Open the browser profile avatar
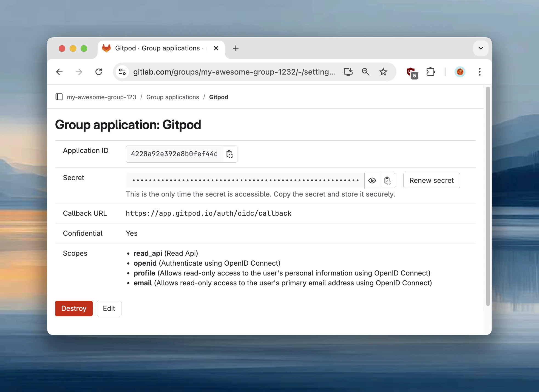This screenshot has height=392, width=539. [460, 72]
